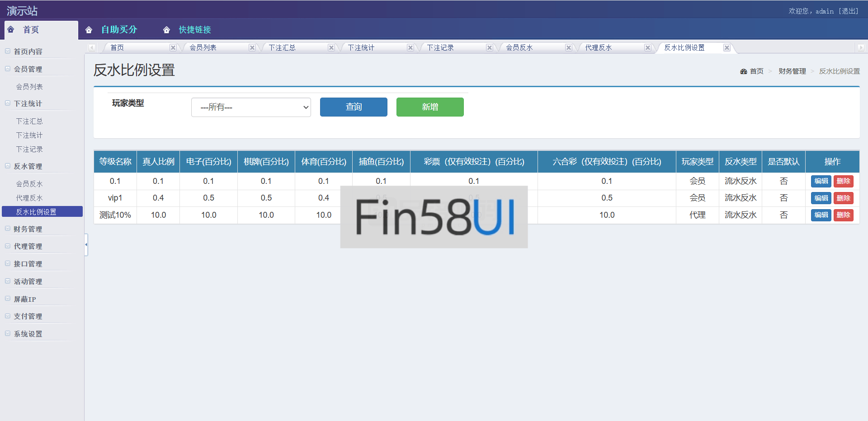Click the home icon next to 快捷链接
This screenshot has width=868, height=421.
coord(166,30)
